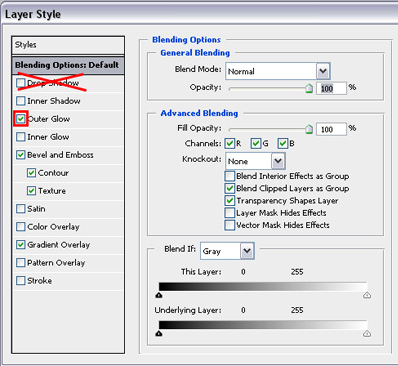
Task: Click the Opacity slider thumb
Action: click(x=309, y=88)
